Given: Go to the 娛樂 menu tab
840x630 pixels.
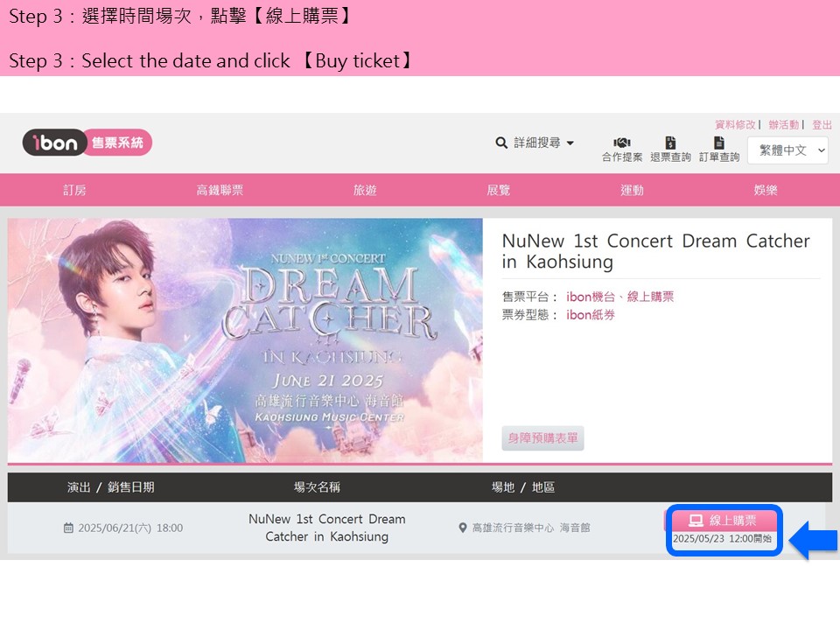Looking at the screenshot, I should click(766, 190).
